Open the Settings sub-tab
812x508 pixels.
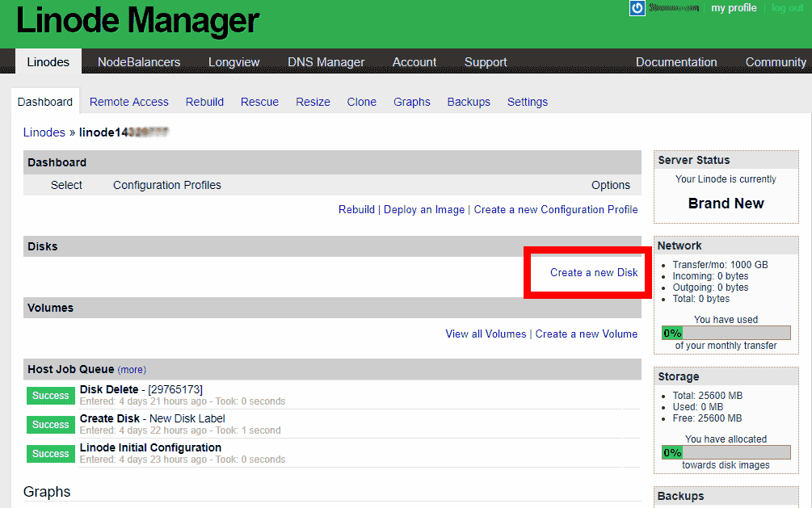(x=527, y=102)
